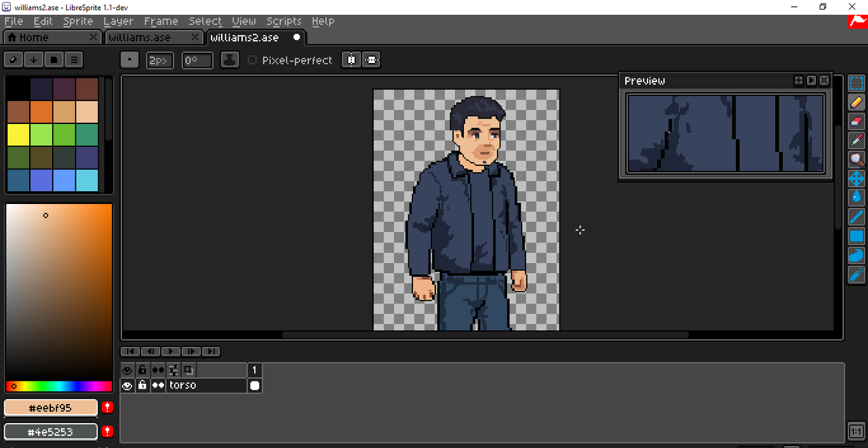
Task: Select the Eraser tool
Action: 856,121
